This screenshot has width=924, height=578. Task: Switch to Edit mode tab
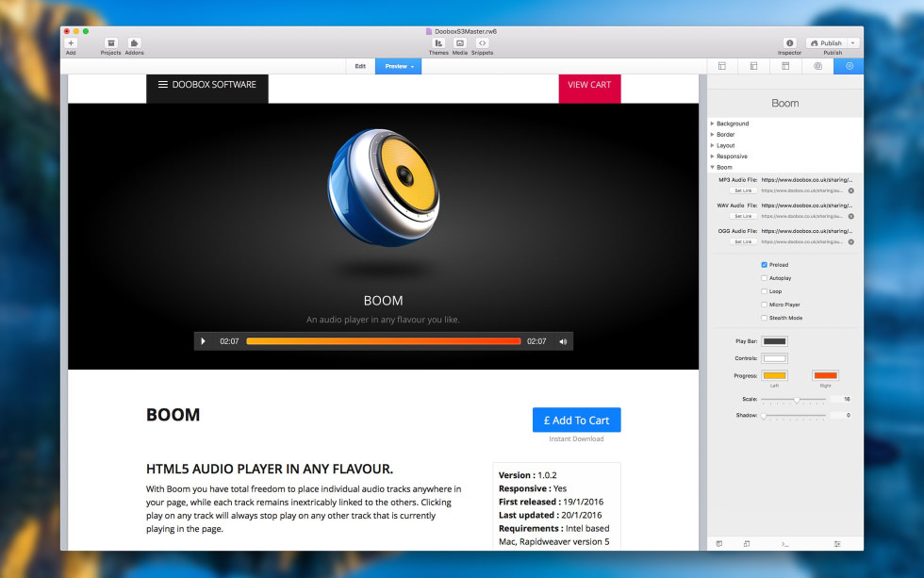click(360, 66)
